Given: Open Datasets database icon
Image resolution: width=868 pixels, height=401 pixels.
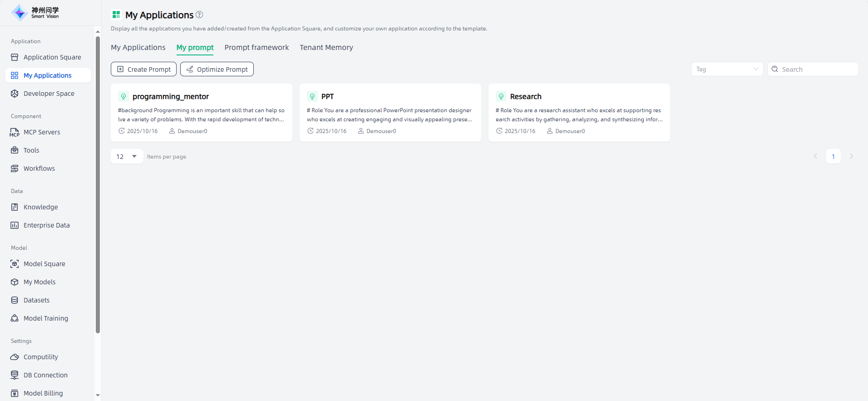Looking at the screenshot, I should [x=15, y=300].
